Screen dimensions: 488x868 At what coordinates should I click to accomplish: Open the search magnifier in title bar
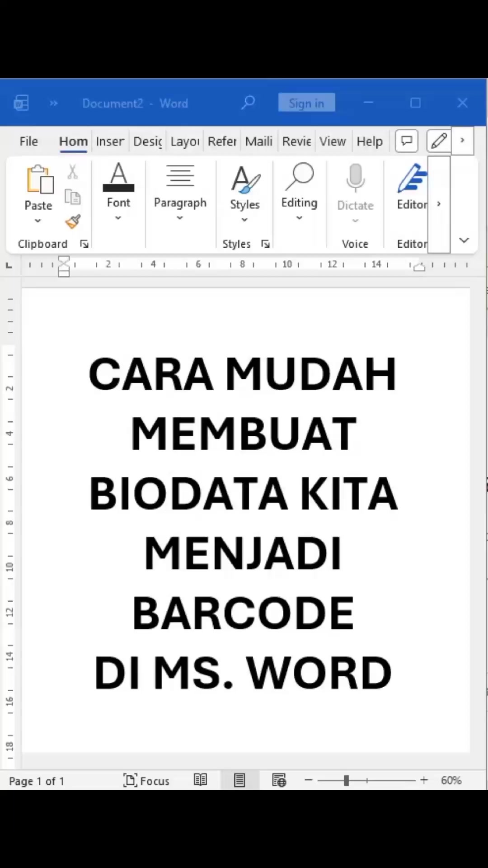[248, 103]
